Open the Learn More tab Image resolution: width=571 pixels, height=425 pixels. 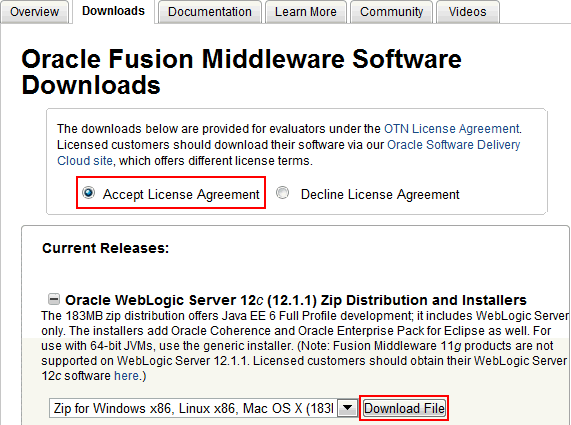(306, 12)
